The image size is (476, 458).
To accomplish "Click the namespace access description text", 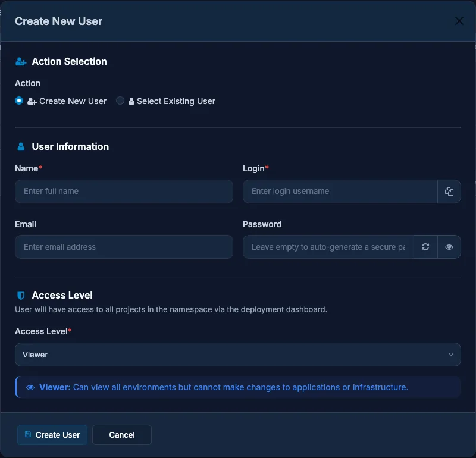I will pyautogui.click(x=171, y=309).
